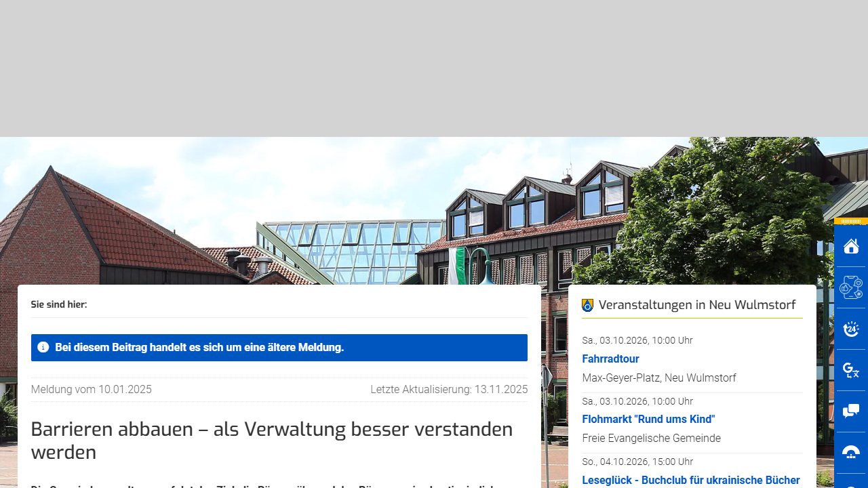Click the crest icon beside Veranstaltungen heading

pyautogui.click(x=587, y=306)
